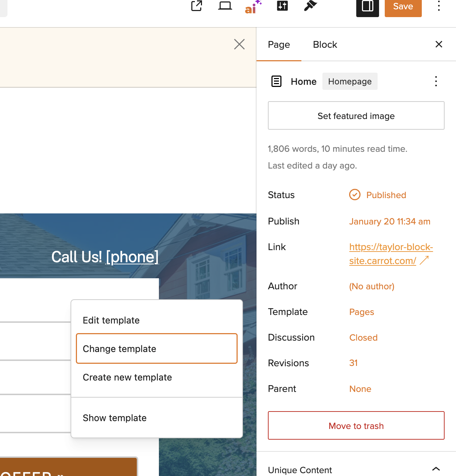Dismiss the beige notice banner

(x=239, y=44)
